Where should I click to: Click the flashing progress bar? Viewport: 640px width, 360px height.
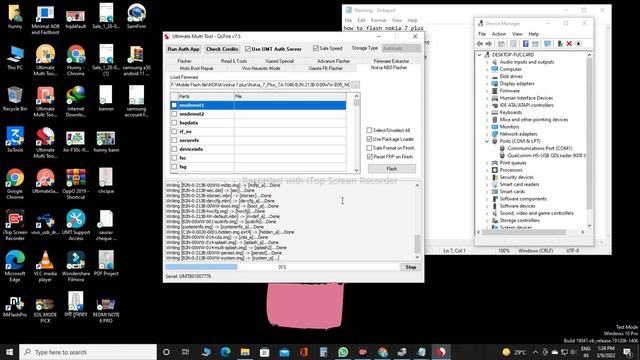[x=282, y=267]
